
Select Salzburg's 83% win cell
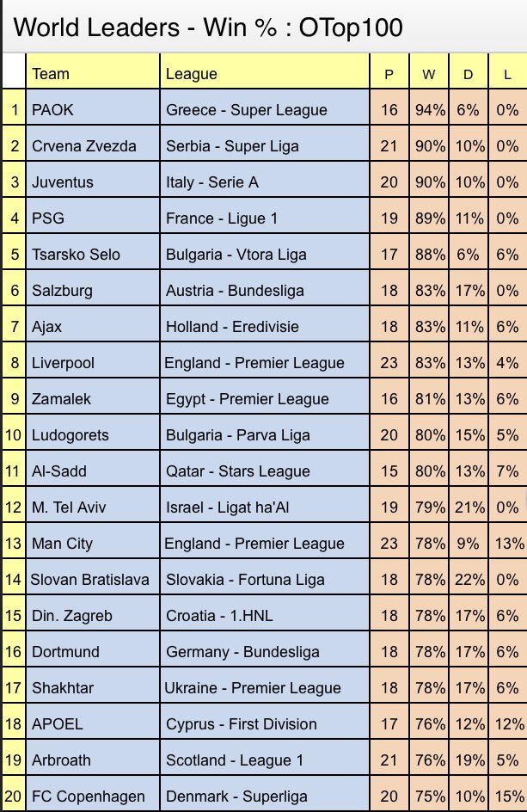pos(429,291)
